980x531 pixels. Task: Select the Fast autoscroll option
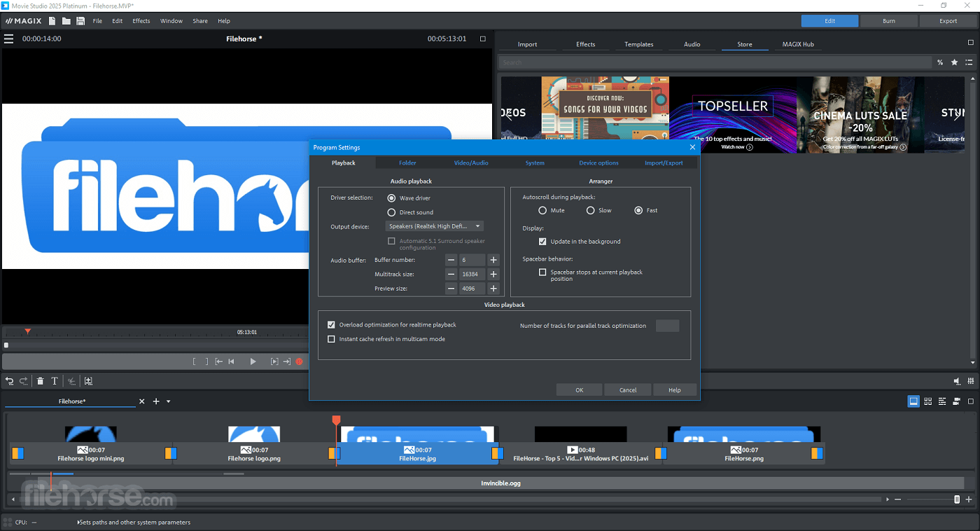tap(638, 210)
